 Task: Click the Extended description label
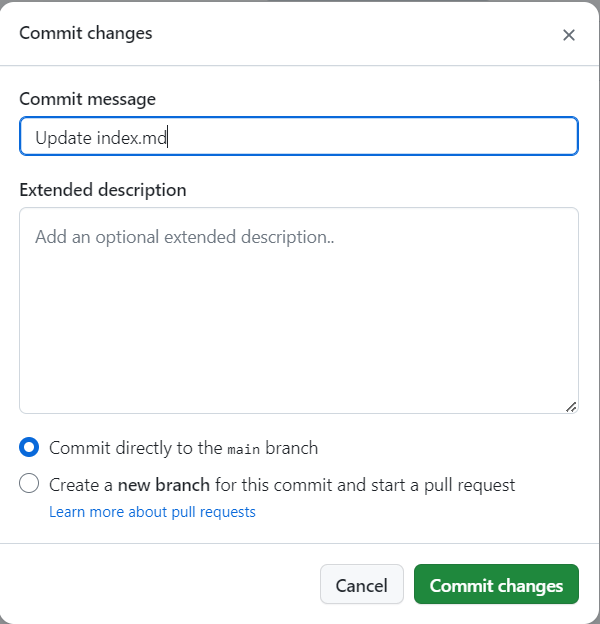(103, 190)
